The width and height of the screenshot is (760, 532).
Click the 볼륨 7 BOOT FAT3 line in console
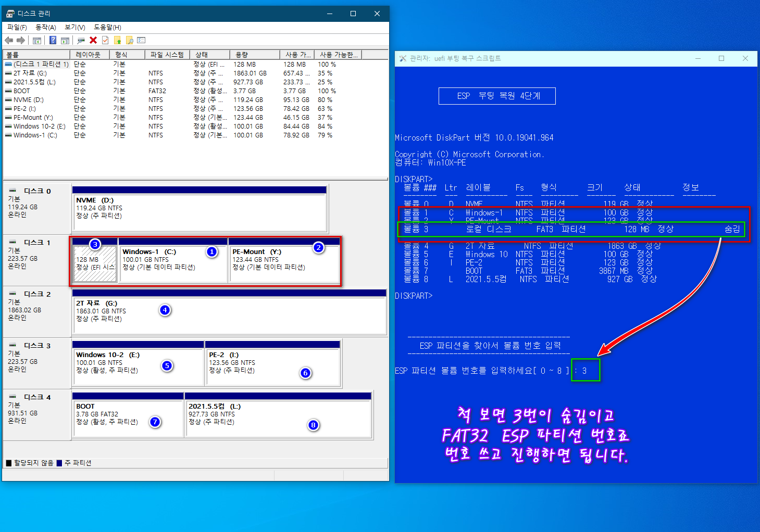click(528, 271)
